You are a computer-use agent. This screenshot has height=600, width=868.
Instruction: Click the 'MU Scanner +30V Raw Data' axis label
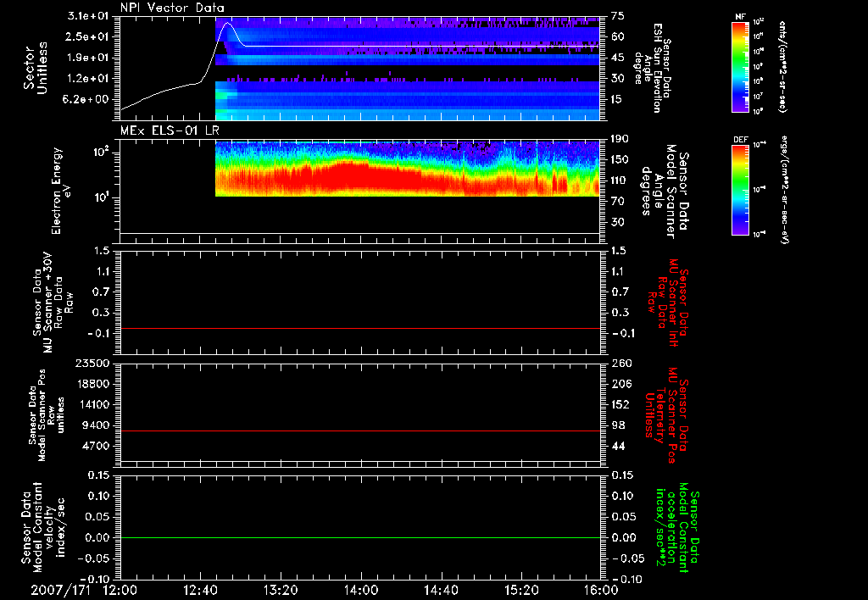(53, 303)
